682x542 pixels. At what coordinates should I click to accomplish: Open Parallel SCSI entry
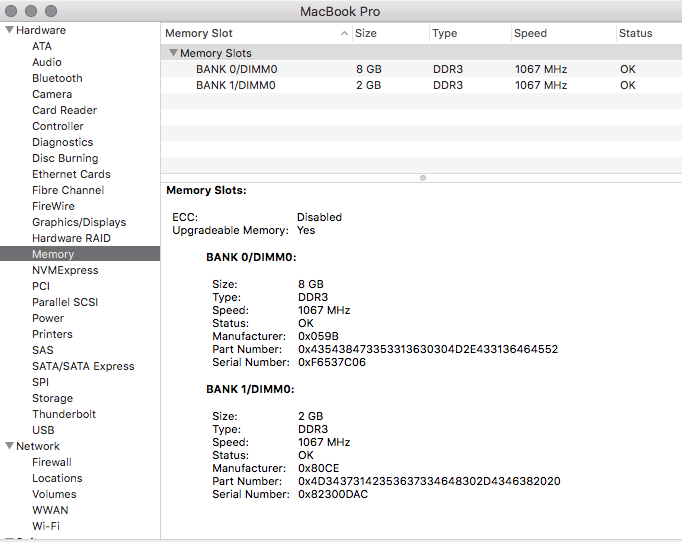[x=65, y=302]
